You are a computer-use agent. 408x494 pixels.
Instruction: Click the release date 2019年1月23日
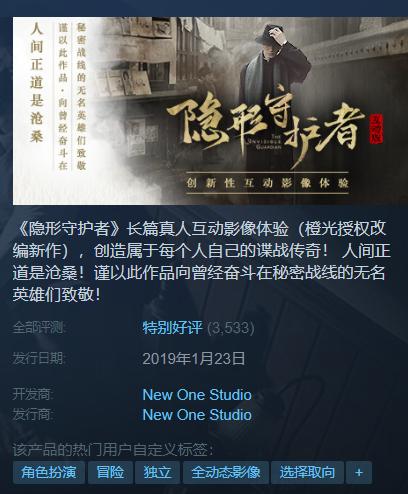pyautogui.click(x=194, y=359)
